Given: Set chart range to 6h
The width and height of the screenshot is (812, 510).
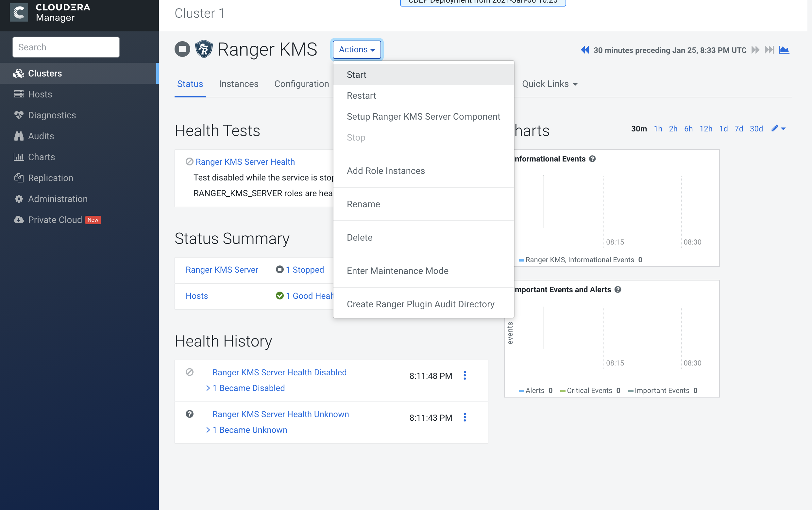Looking at the screenshot, I should [x=688, y=128].
